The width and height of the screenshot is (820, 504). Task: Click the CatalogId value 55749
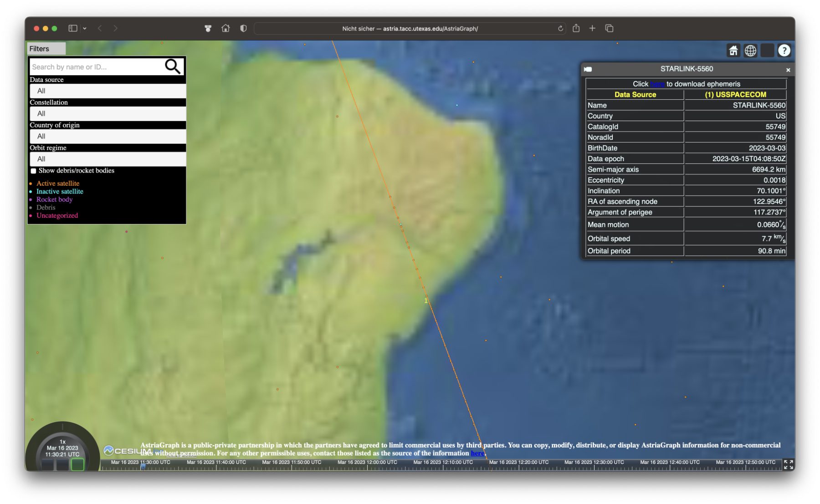tap(775, 127)
